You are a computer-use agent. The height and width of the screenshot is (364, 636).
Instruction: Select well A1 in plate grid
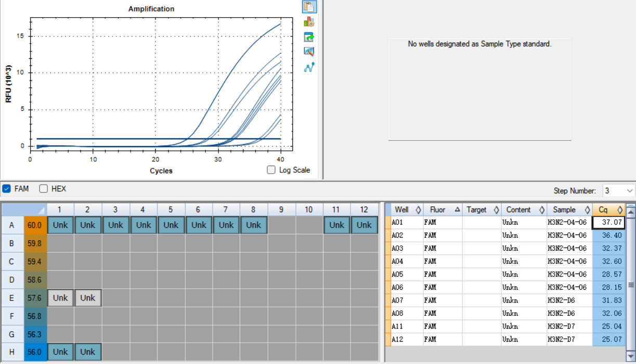60,225
